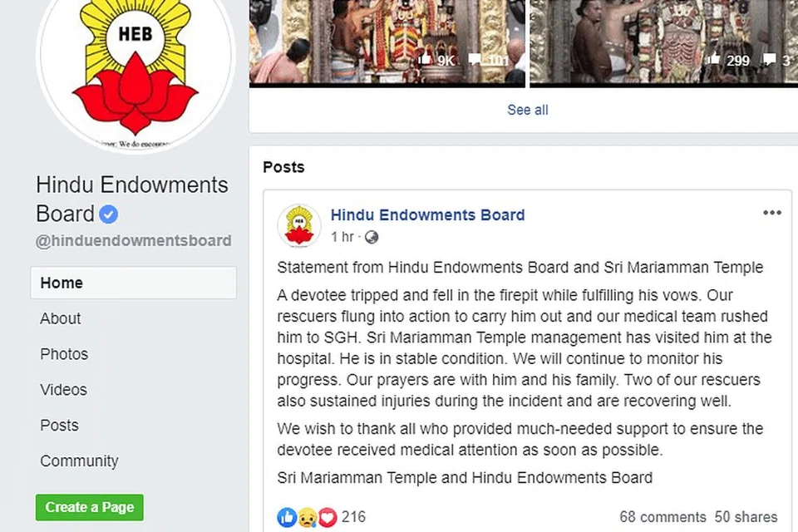The image size is (798, 532).
Task: Open the small HEB avatar on the post
Action: pos(299,225)
